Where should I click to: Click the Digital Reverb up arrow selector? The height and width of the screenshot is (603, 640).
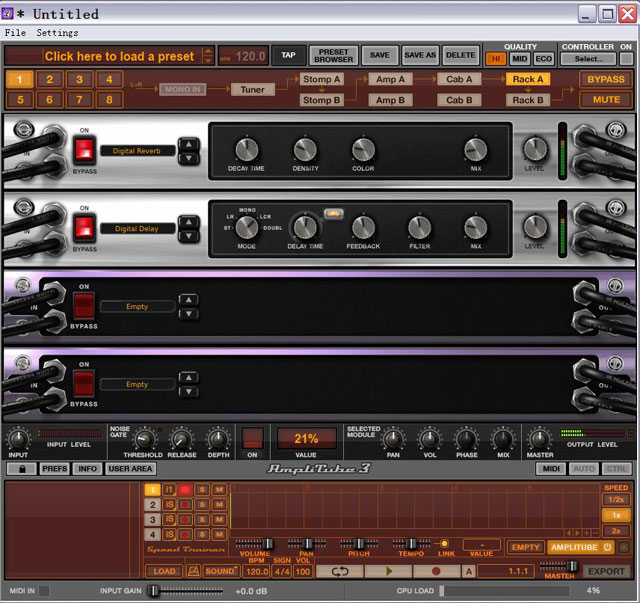[189, 144]
